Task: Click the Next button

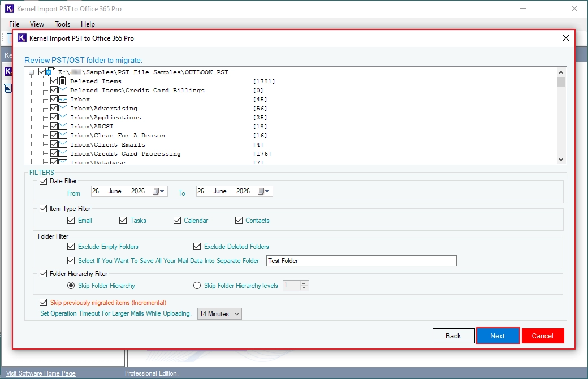Action: pyautogui.click(x=498, y=336)
